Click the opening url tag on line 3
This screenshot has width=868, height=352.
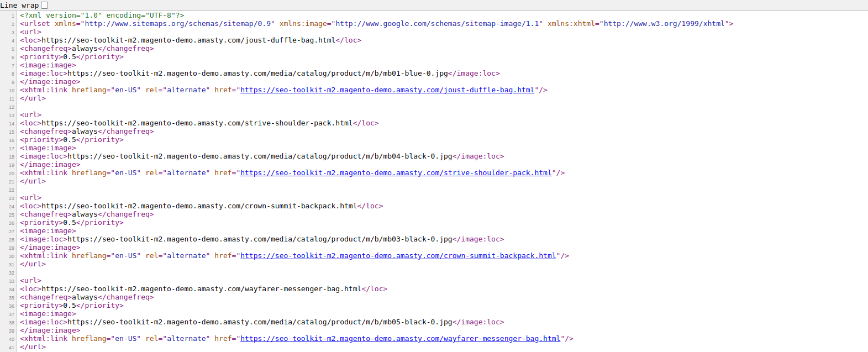click(x=31, y=32)
